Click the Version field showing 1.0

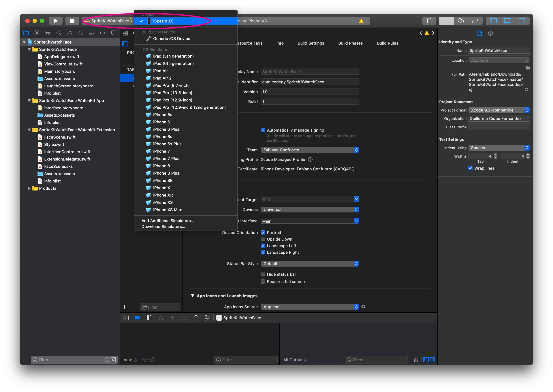[x=310, y=92]
